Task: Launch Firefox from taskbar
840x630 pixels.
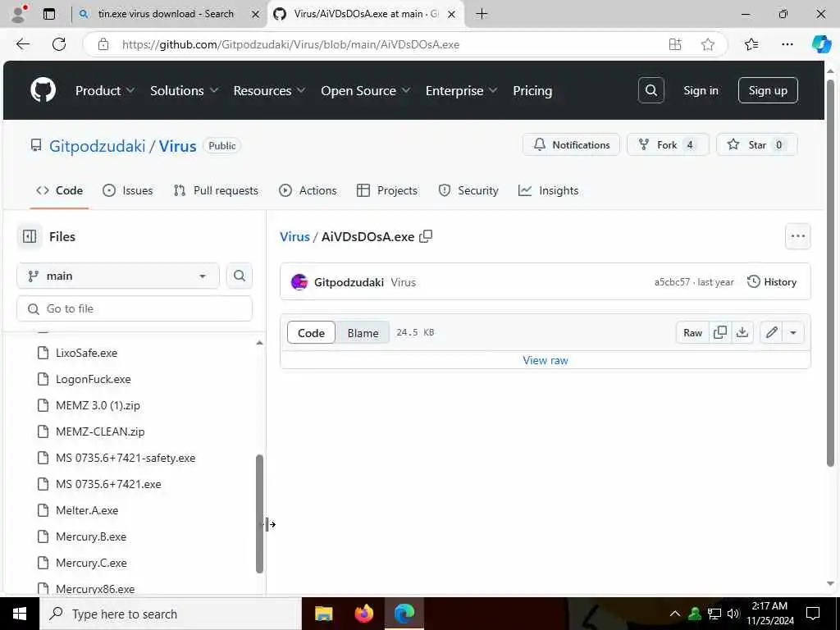Action: point(364,614)
